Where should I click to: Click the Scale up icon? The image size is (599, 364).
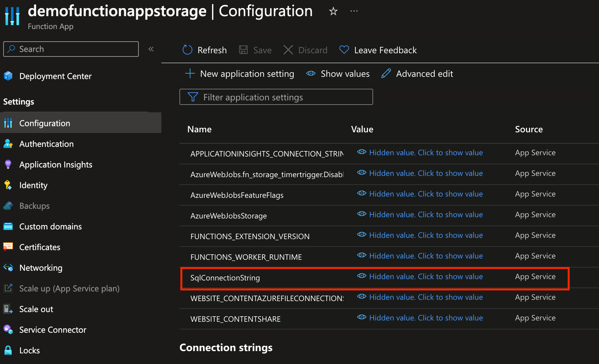click(x=8, y=288)
